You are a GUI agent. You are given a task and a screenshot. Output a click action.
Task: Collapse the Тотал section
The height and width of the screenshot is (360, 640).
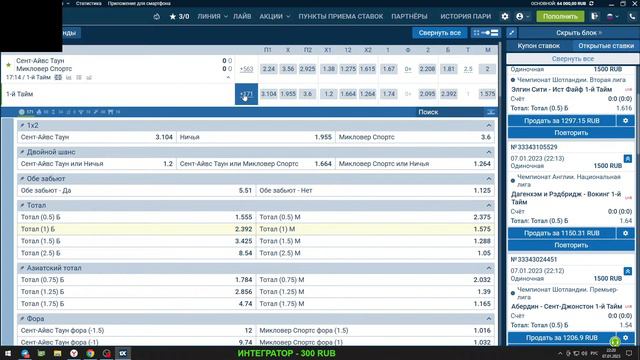(x=489, y=205)
